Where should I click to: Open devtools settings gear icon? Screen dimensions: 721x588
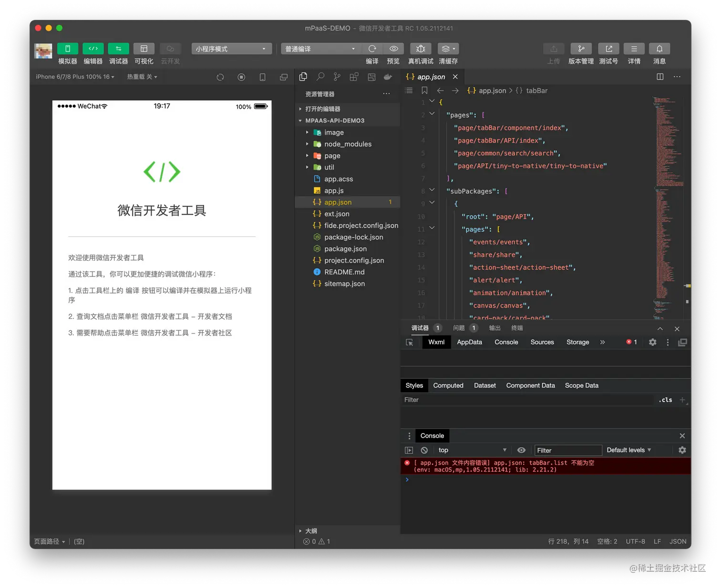(x=653, y=342)
